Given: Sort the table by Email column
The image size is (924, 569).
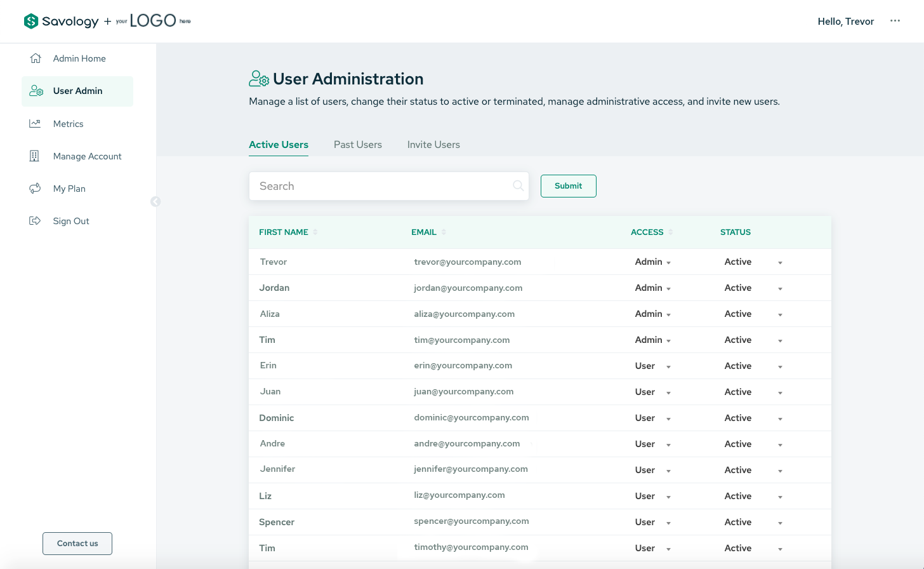Looking at the screenshot, I should [x=444, y=232].
